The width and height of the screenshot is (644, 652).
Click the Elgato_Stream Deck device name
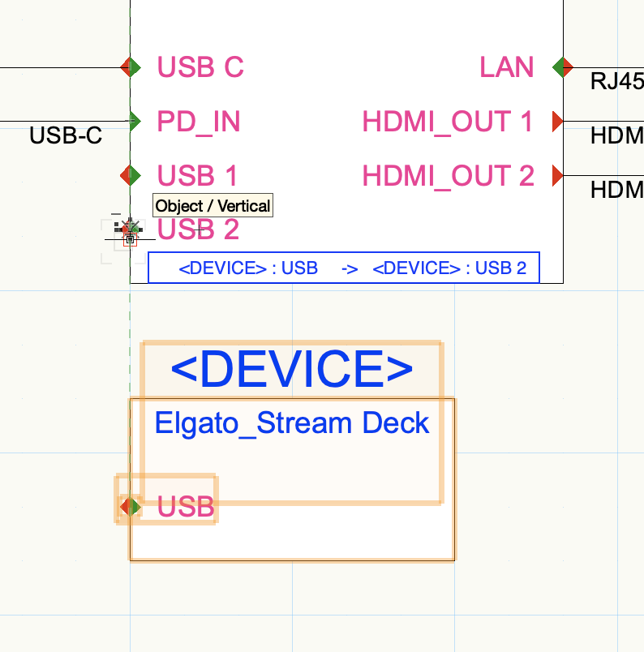pos(292,423)
